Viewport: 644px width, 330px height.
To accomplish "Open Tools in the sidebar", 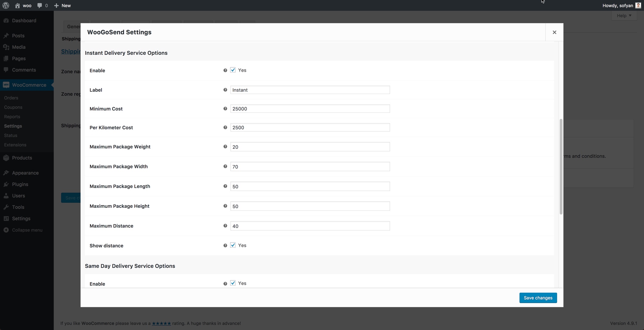I will coord(18,207).
